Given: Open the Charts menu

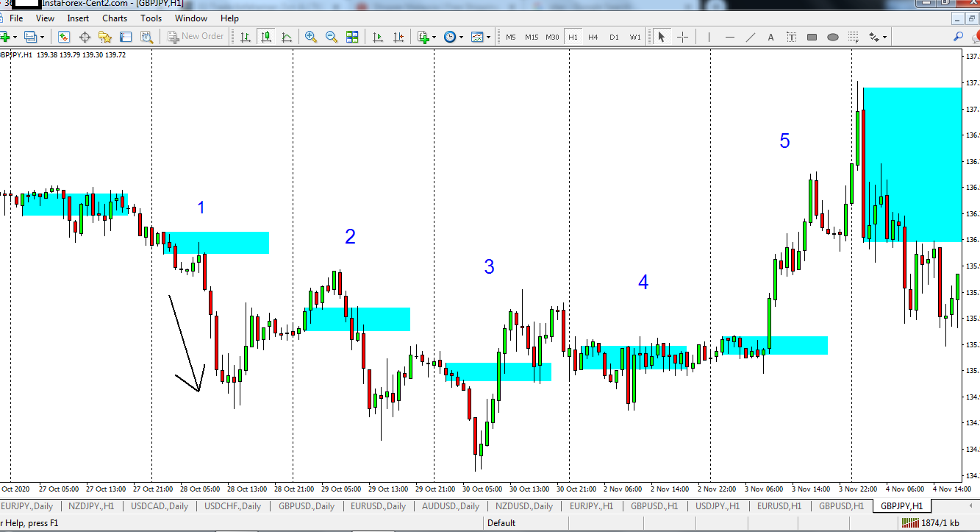Looking at the screenshot, I should (x=115, y=18).
